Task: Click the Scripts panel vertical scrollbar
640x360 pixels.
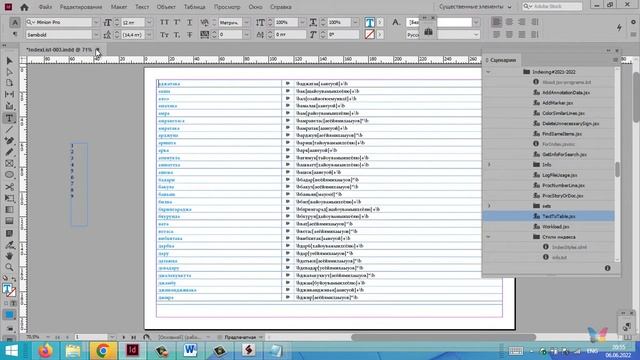Action: (617, 169)
